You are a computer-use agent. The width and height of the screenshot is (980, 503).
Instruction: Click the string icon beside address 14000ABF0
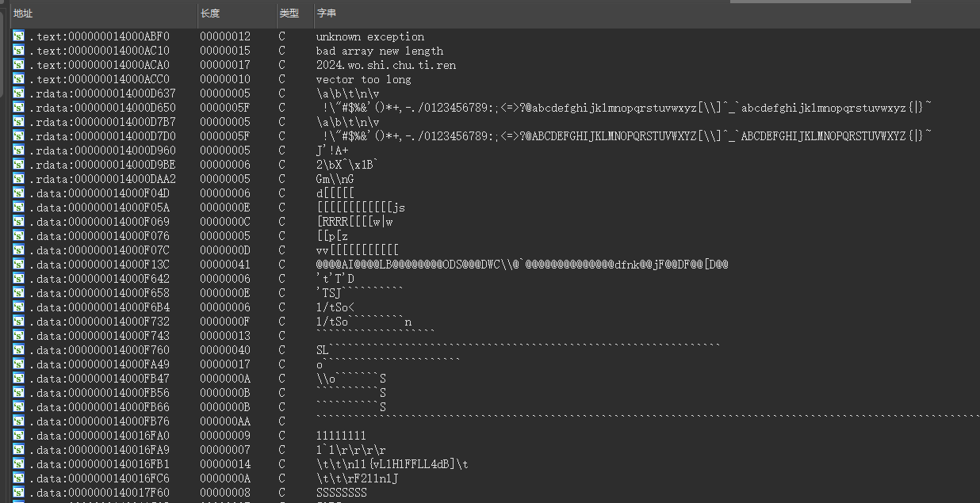tap(18, 36)
